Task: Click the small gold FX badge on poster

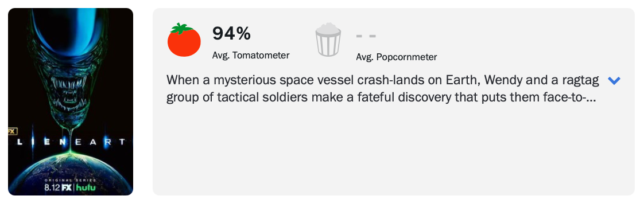Action: pyautogui.click(x=12, y=132)
